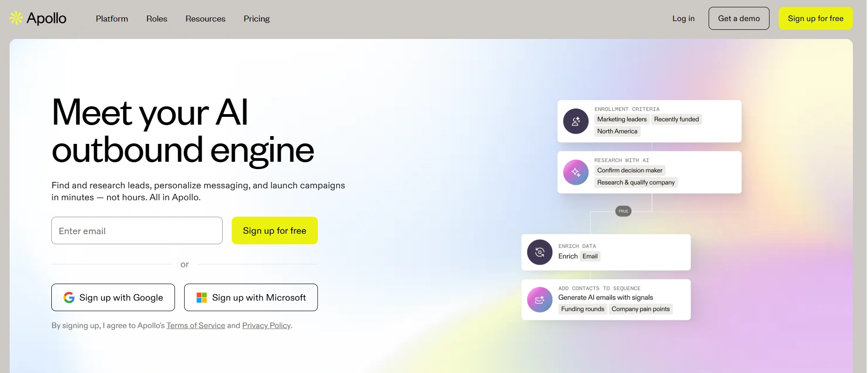
Task: Click the ENRICH DATA heading
Action: pos(577,246)
